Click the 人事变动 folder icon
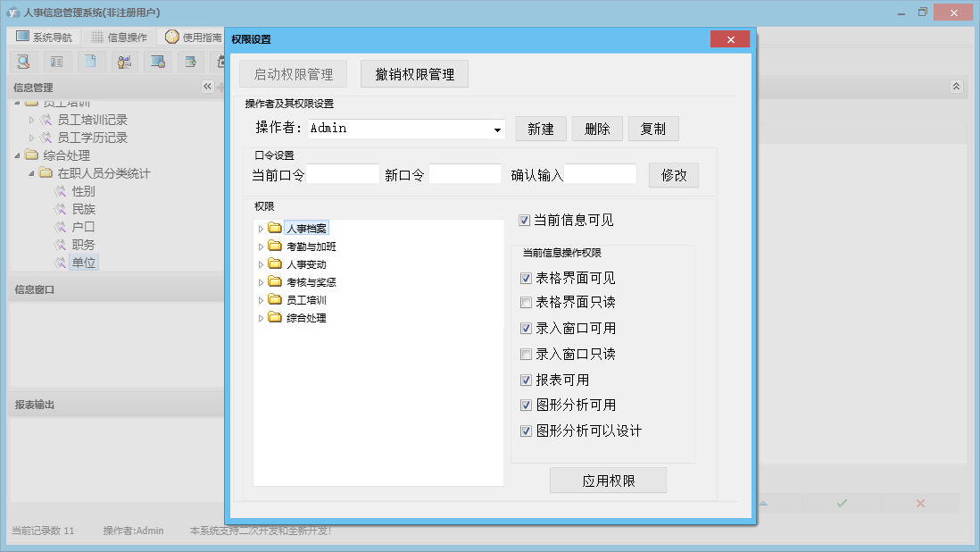Image resolution: width=980 pixels, height=552 pixels. click(x=275, y=263)
